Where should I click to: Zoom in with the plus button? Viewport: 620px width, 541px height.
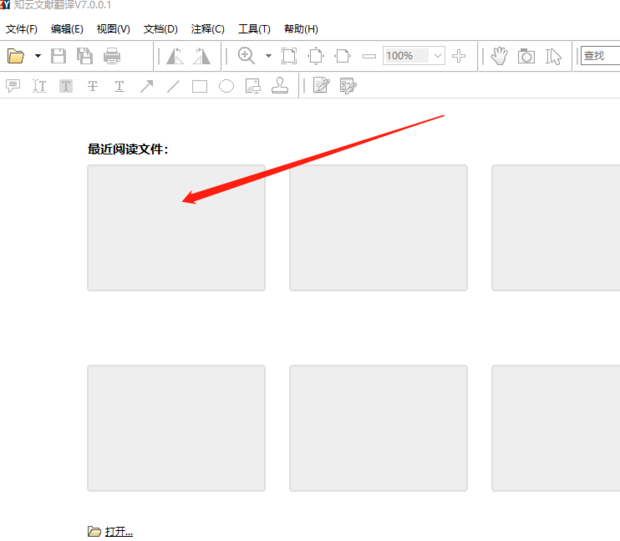tap(459, 56)
